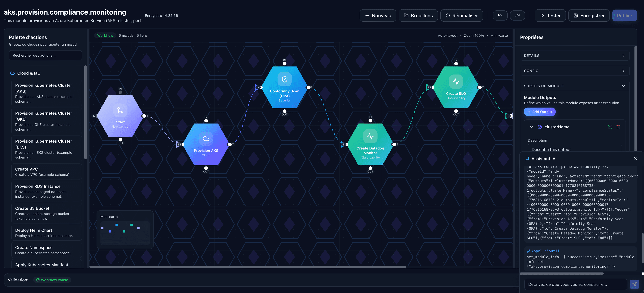This screenshot has height=293, width=644.
Task: Click the OUT port under Create SLO
Action: 456,111
